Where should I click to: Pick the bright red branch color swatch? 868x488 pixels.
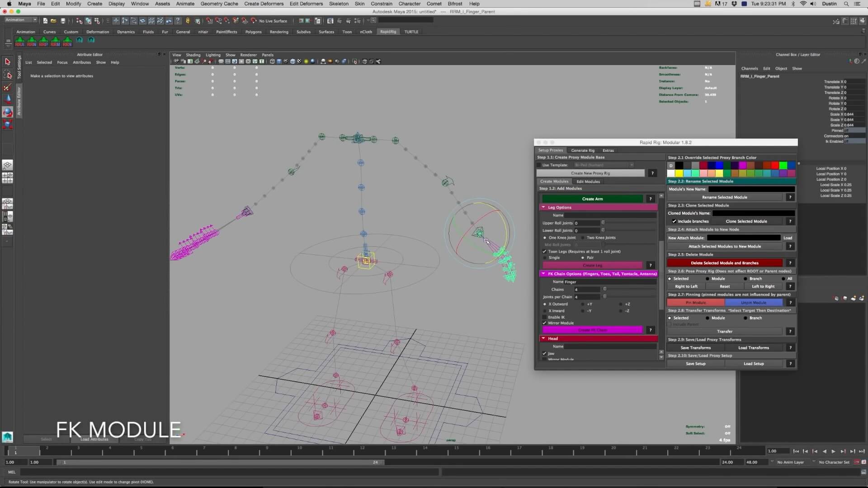pos(775,165)
